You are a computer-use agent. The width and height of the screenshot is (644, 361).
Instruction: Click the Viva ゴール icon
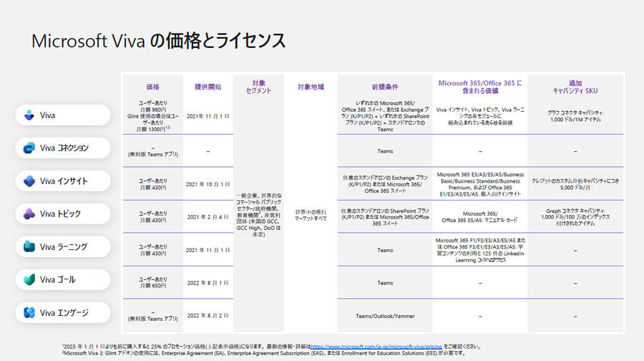[x=29, y=279]
